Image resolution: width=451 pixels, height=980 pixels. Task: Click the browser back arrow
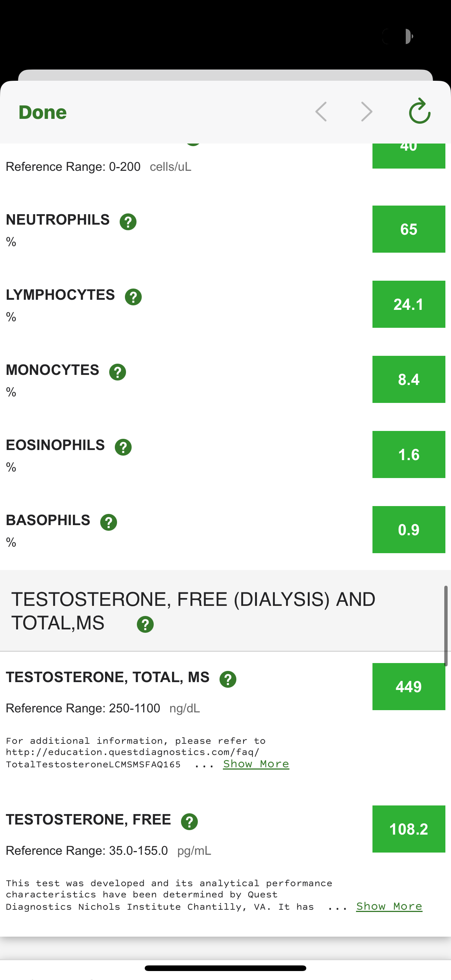click(321, 112)
